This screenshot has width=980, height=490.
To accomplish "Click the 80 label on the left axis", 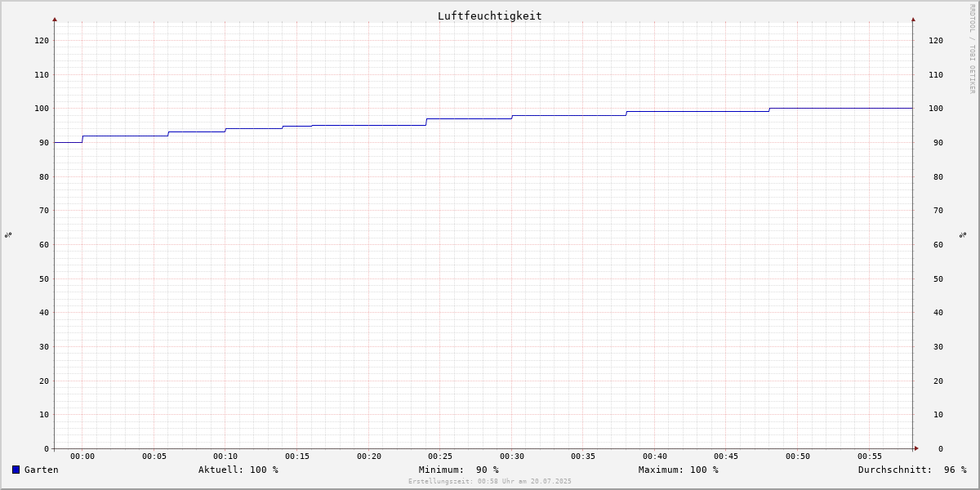I will click(x=44, y=176).
